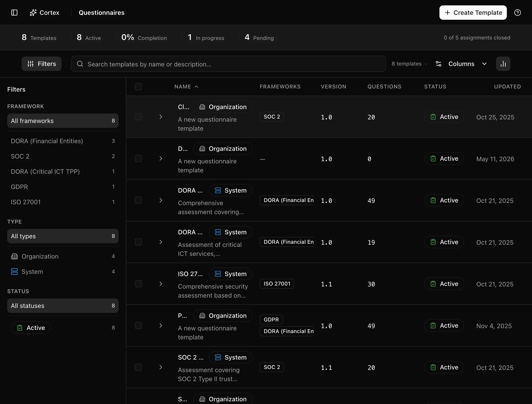Filter by DORA (Financial Entities)
This screenshot has width=532, height=404.
[63, 141]
